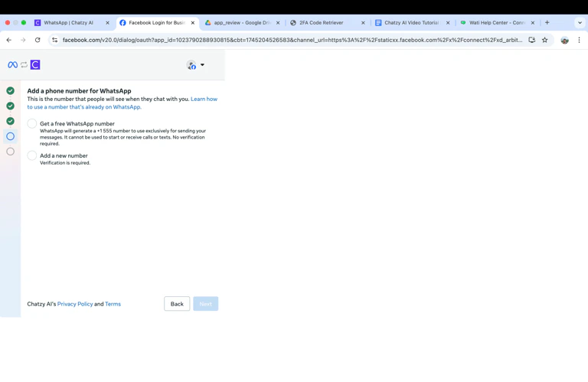The height and width of the screenshot is (382, 588).
Task: Click the final pending step circle
Action: point(11,152)
